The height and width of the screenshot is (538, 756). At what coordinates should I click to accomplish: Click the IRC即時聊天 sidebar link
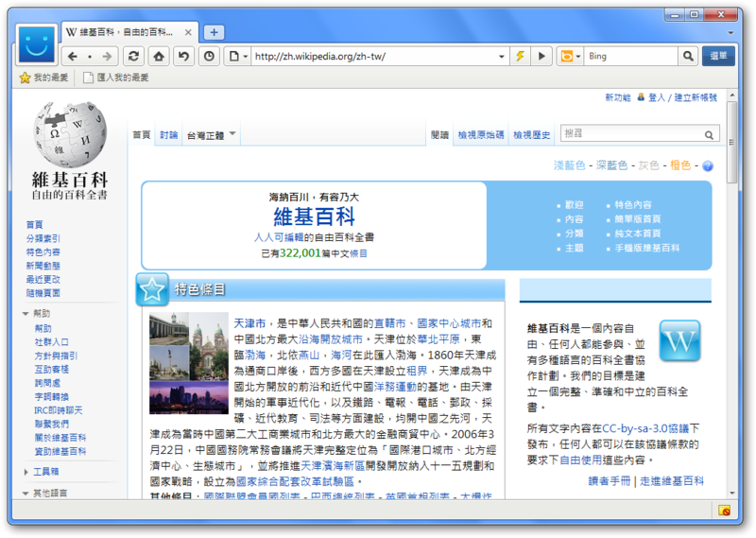coord(58,410)
